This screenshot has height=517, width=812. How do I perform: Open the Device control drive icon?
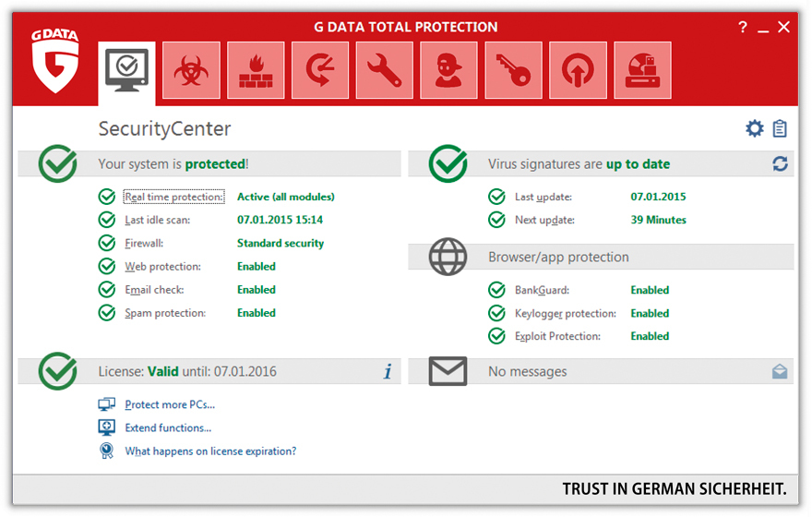tap(642, 70)
